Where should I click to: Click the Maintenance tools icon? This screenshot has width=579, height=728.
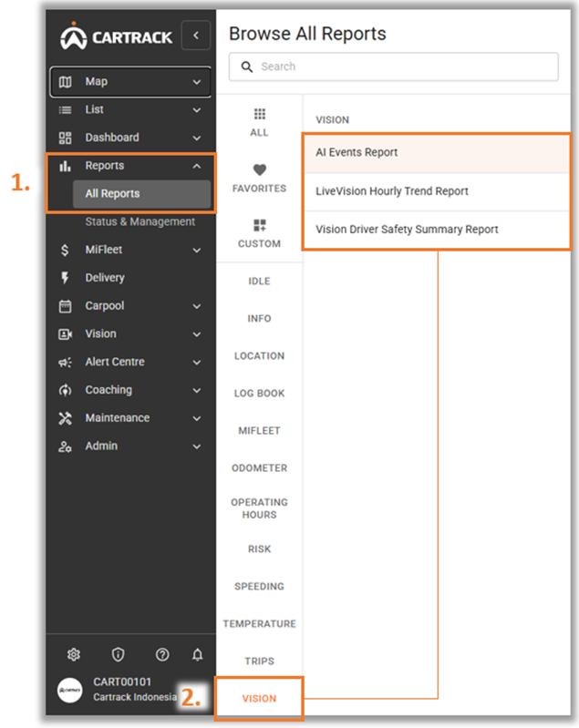pos(65,418)
